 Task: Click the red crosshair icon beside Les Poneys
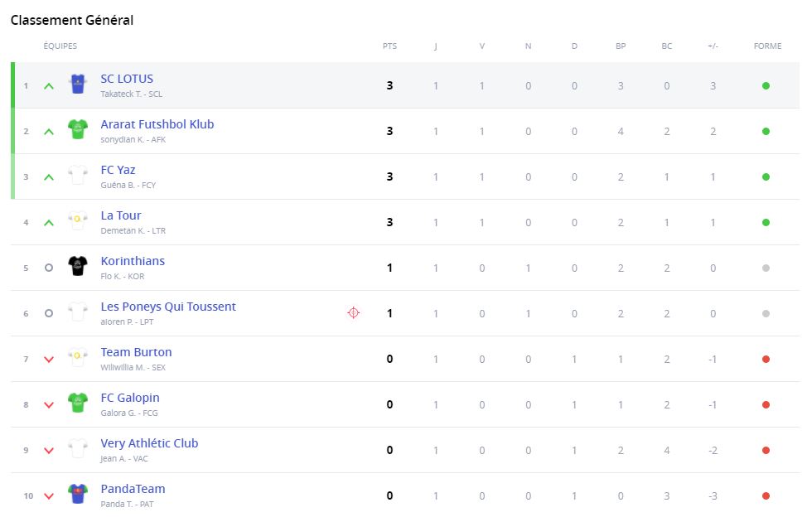pyautogui.click(x=353, y=312)
